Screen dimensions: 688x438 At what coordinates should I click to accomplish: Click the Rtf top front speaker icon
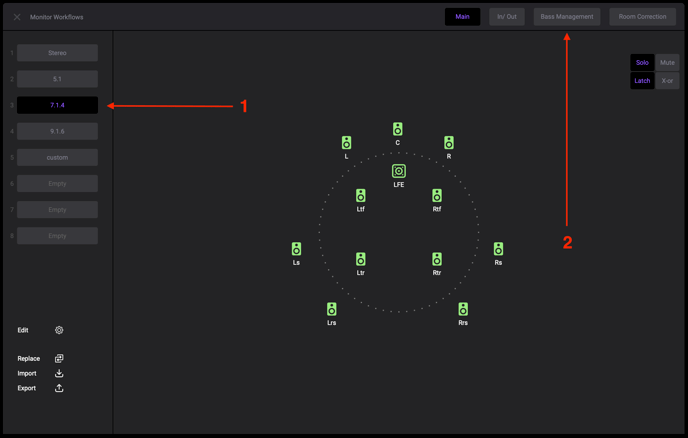pos(437,196)
